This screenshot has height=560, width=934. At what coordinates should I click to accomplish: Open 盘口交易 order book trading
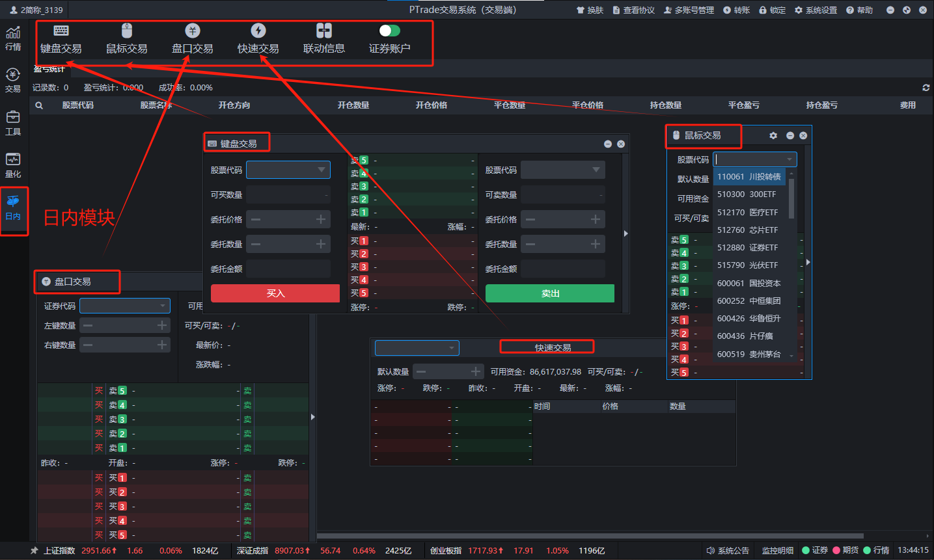click(192, 40)
